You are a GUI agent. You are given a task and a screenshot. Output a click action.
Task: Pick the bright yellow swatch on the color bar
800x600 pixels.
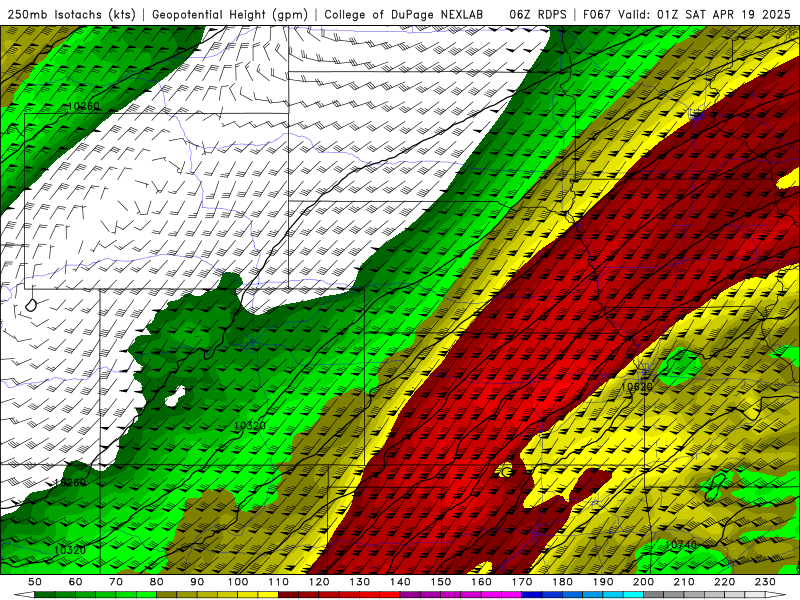point(268,594)
